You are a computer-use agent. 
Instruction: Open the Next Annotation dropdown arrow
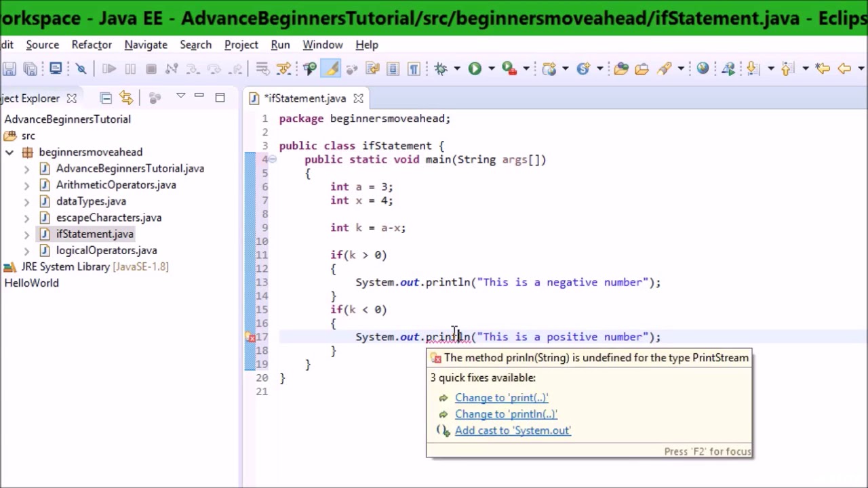(x=771, y=68)
